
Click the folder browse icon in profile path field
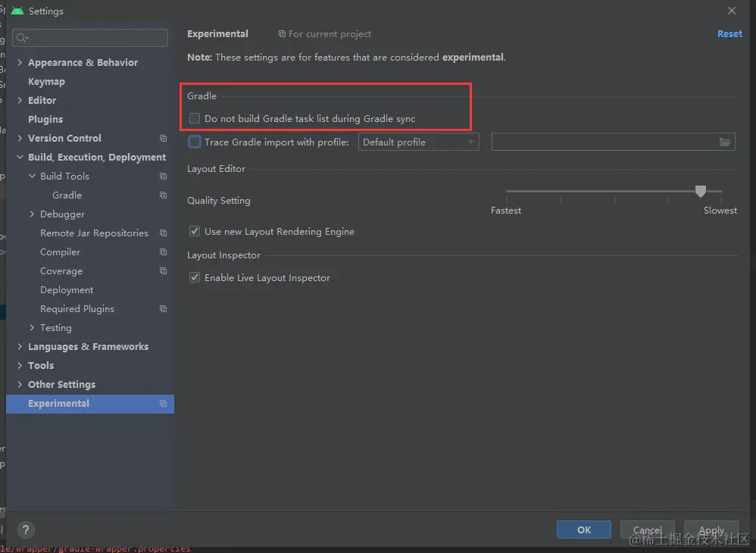click(x=725, y=142)
